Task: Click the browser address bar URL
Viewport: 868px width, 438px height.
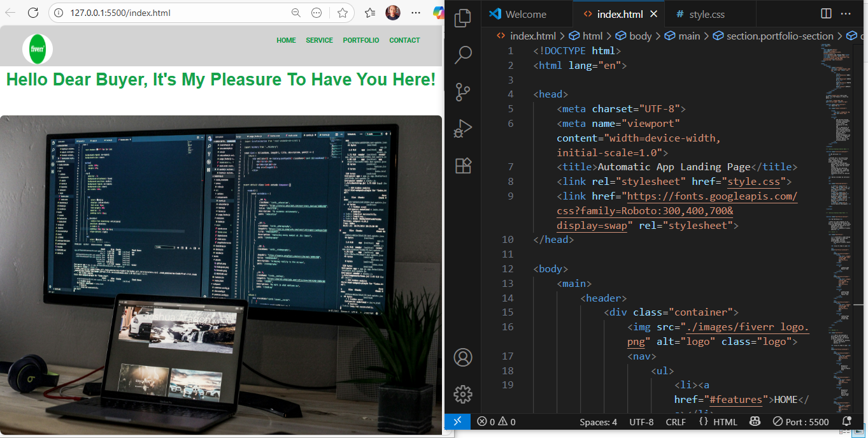Action: coord(166,13)
